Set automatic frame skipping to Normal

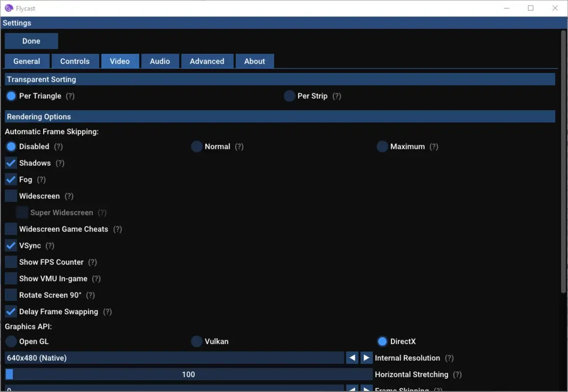pos(196,146)
